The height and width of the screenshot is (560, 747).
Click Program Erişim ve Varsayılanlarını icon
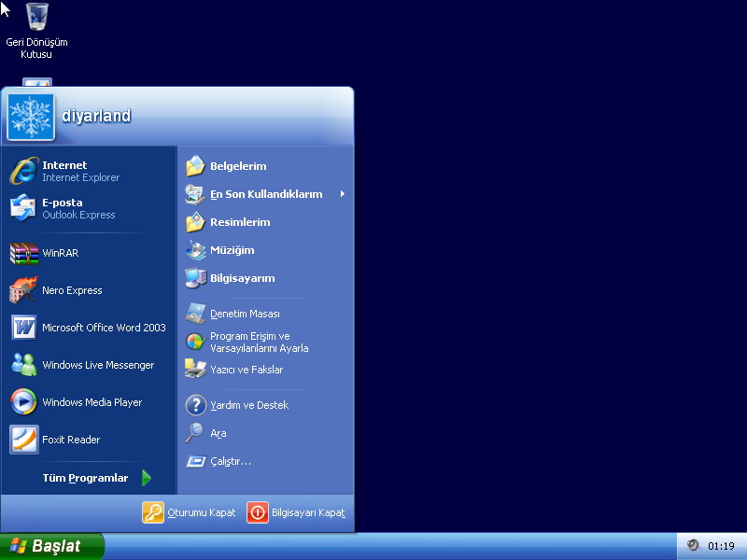point(195,342)
